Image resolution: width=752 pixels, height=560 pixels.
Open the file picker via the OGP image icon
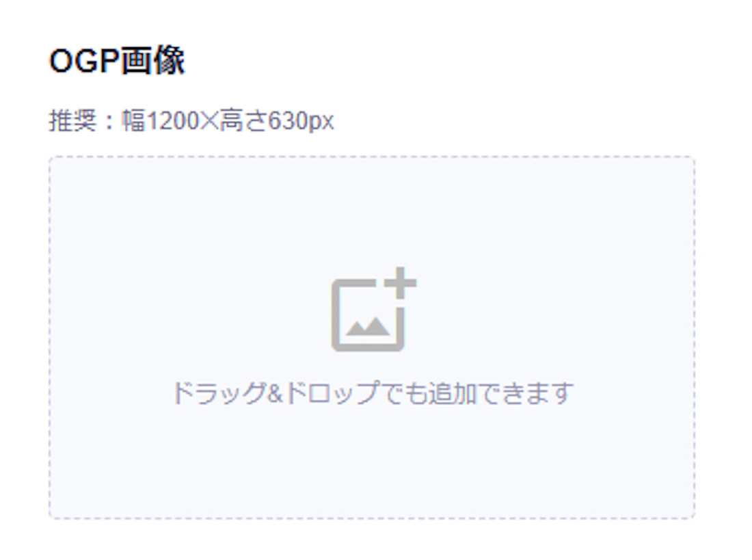(x=373, y=309)
